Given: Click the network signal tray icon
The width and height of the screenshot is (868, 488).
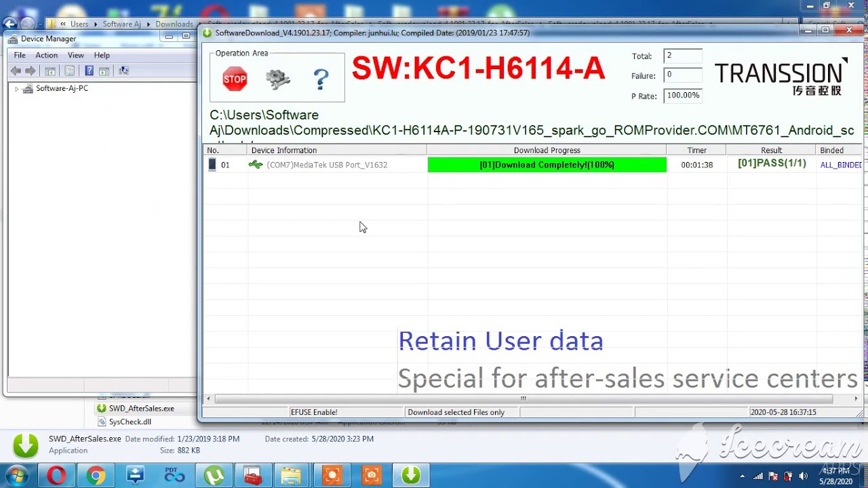Looking at the screenshot, I should pyautogui.click(x=758, y=476).
